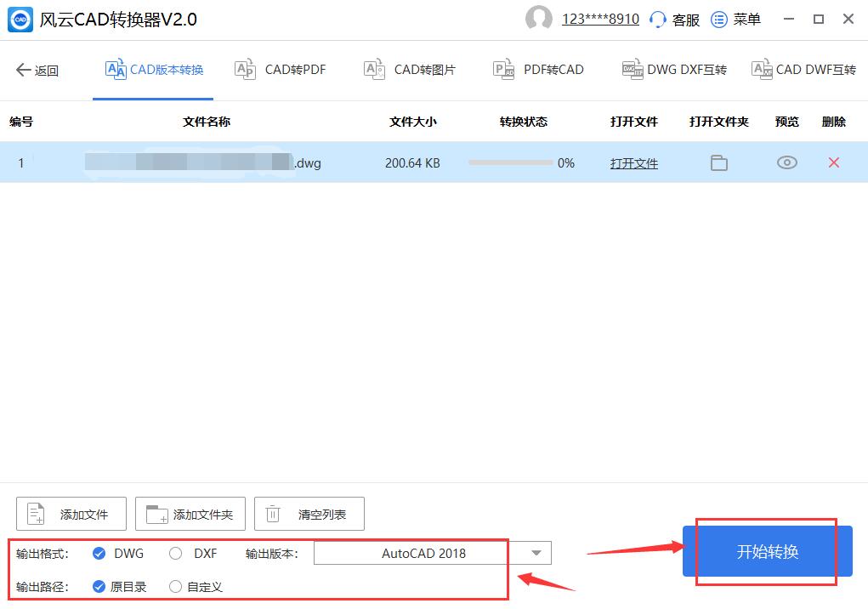Click the 风云CAD app logo icon
868x609 pixels.
pyautogui.click(x=21, y=19)
